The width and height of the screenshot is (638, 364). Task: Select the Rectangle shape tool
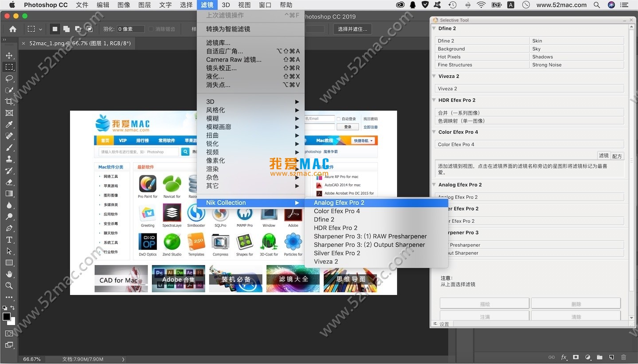(9, 263)
